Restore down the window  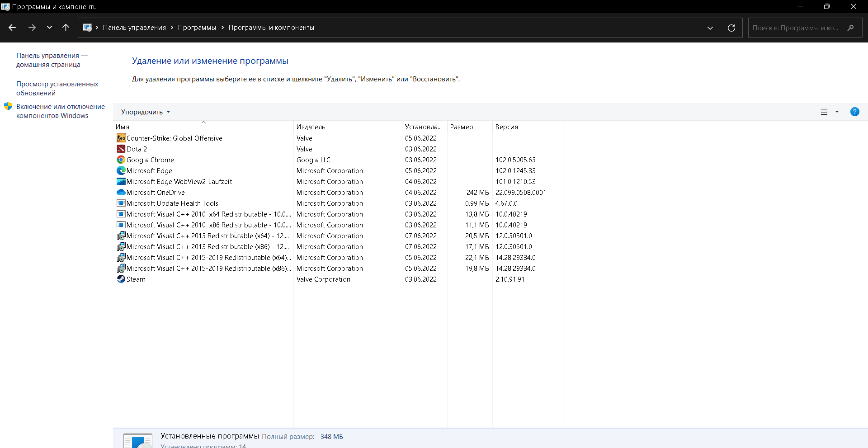[x=826, y=6]
